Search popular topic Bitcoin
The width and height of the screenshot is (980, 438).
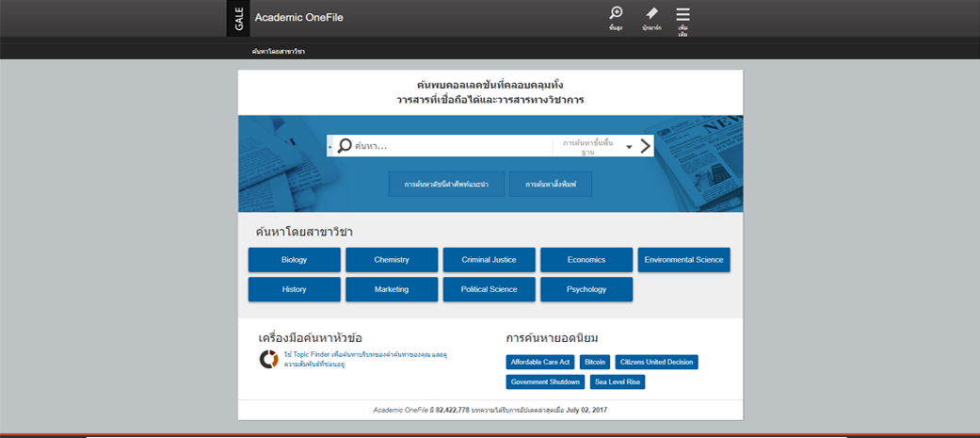(x=595, y=363)
